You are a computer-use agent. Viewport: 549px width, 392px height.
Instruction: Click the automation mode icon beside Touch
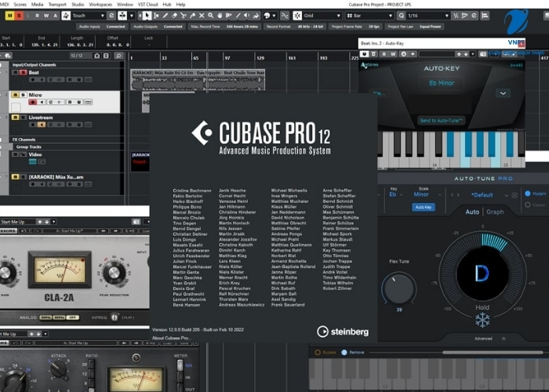tap(66, 16)
